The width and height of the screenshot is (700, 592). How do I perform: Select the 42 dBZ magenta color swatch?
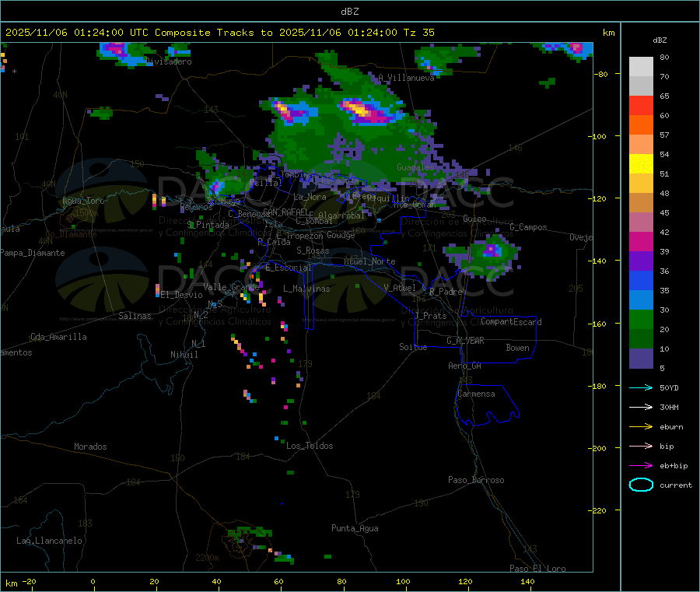click(x=641, y=241)
